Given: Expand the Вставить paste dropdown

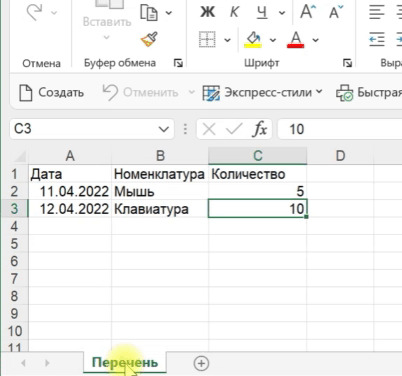Looking at the screenshot, I should coord(106,37).
